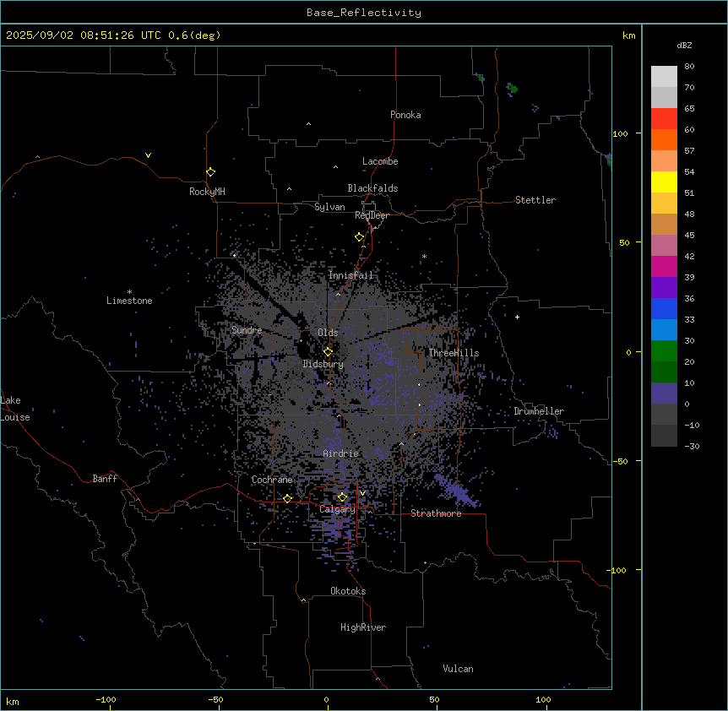Screen dimensions: 728x711
Task: Click the 50 tick on the bottom axis
Action: pos(434,699)
